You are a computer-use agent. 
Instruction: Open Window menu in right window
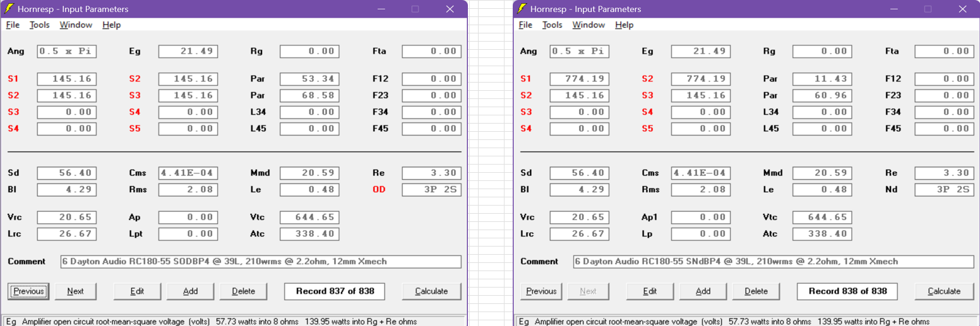coord(589,25)
